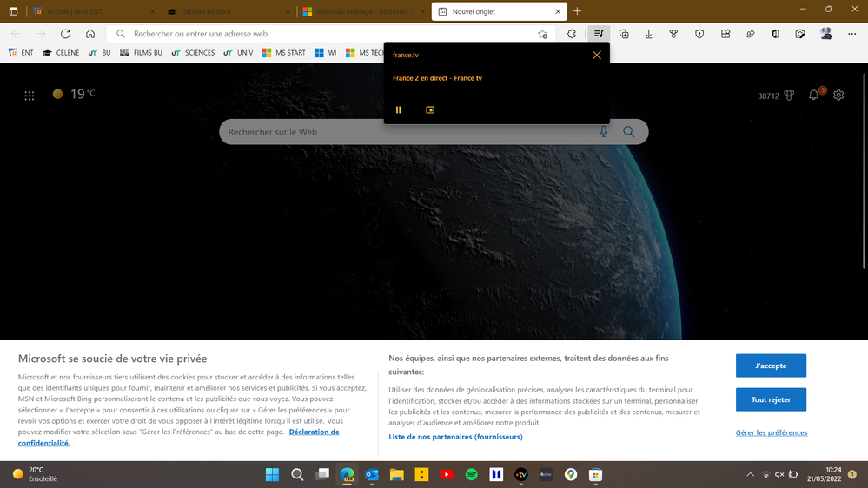
Task: Go to the home page icon
Action: pyautogui.click(x=90, y=34)
